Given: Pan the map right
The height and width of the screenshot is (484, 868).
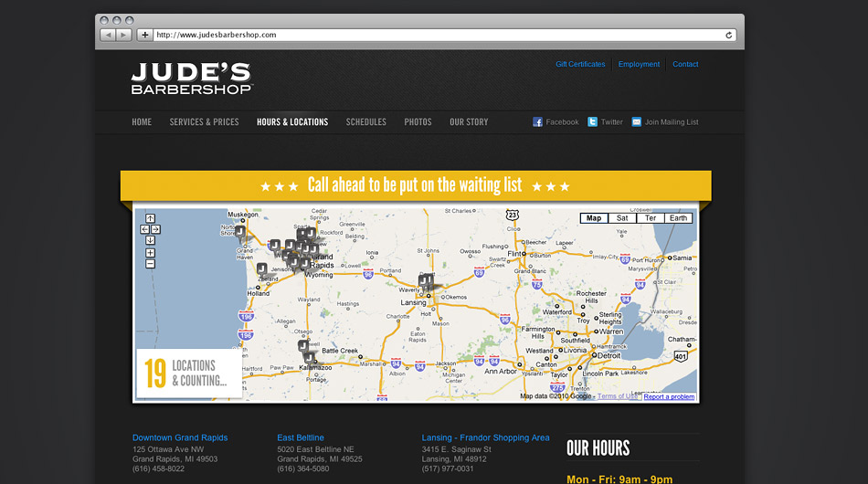Looking at the screenshot, I should coord(155,229).
